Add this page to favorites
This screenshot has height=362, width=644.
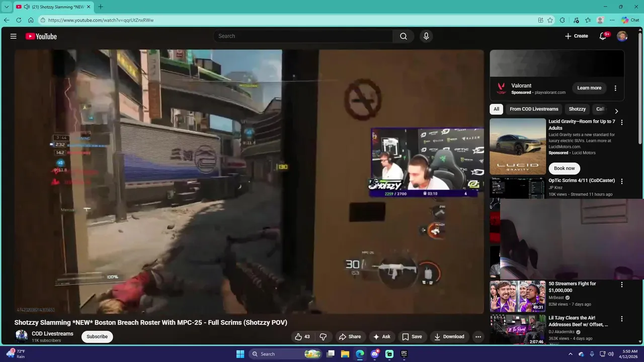[550, 20]
